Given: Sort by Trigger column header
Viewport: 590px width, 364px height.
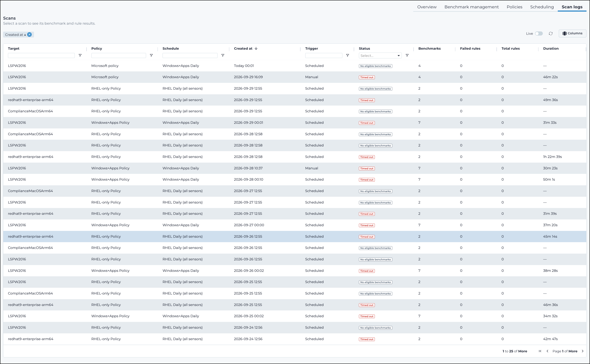Looking at the screenshot, I should click(x=312, y=48).
